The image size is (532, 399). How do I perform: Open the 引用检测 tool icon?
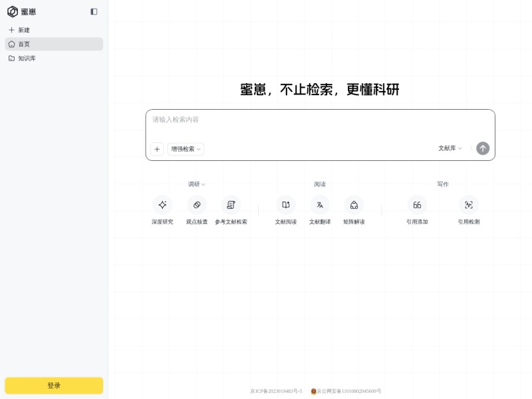[x=469, y=205]
